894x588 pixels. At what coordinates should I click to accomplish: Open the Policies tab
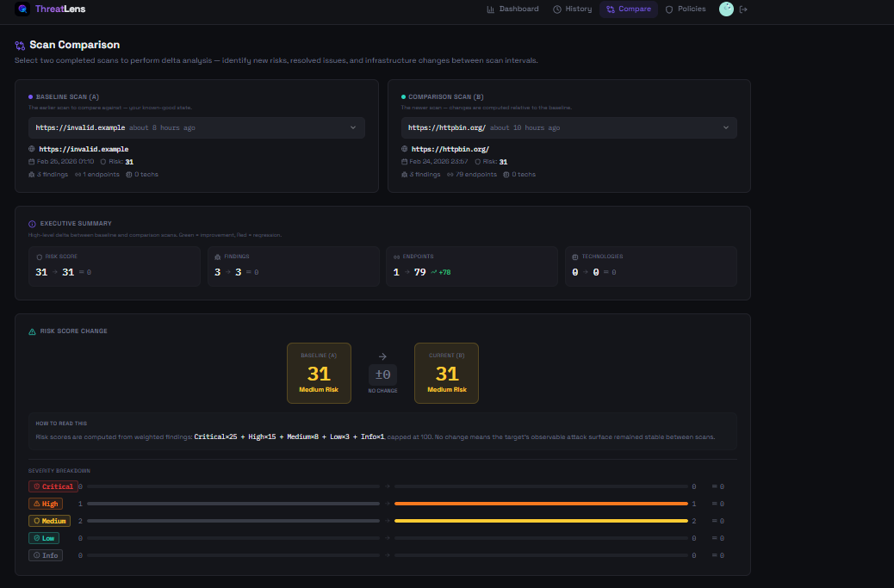coord(686,9)
